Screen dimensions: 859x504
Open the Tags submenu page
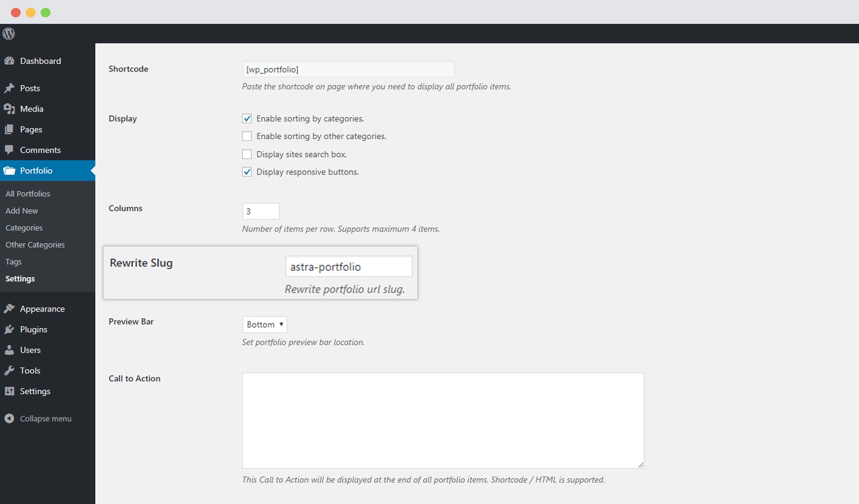pos(13,261)
